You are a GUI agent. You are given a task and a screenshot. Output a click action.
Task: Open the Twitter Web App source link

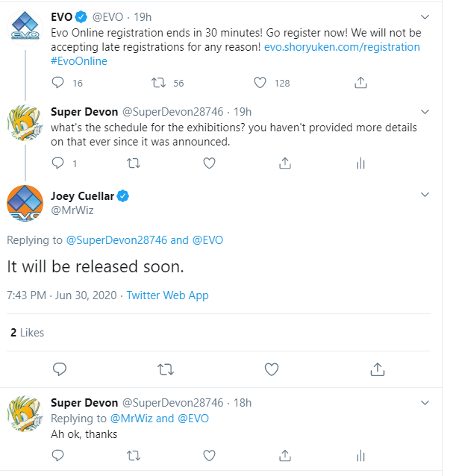[167, 295]
